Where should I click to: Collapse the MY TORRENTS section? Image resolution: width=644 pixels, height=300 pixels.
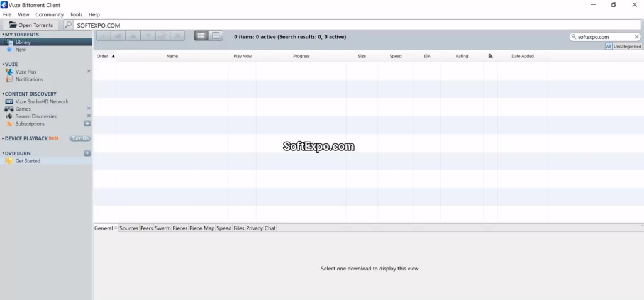(3, 35)
